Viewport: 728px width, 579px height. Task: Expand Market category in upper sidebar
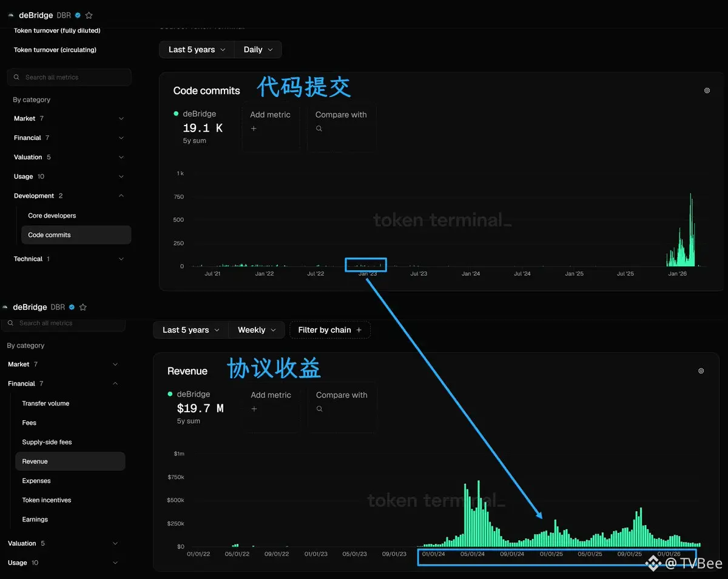69,119
